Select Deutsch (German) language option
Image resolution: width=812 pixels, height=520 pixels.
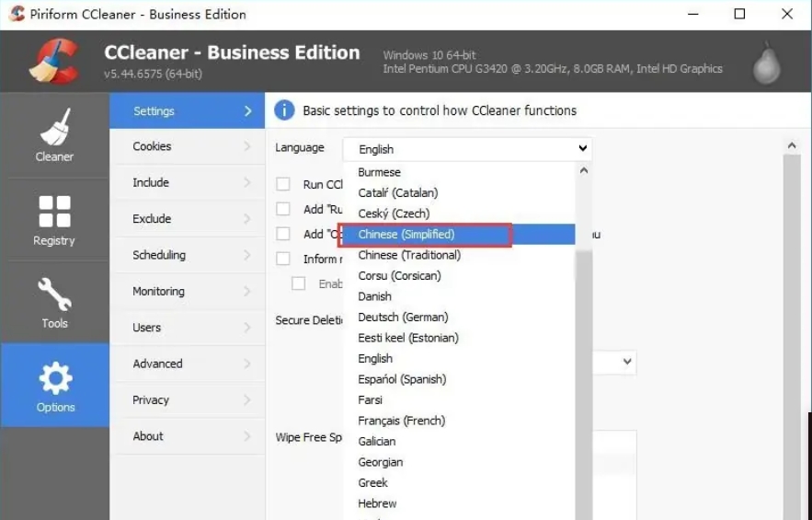click(403, 318)
